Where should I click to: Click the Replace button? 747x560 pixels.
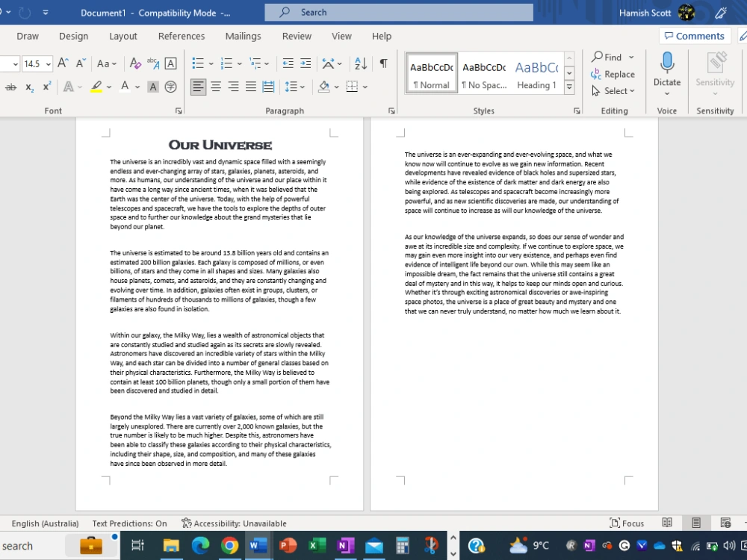[616, 74]
